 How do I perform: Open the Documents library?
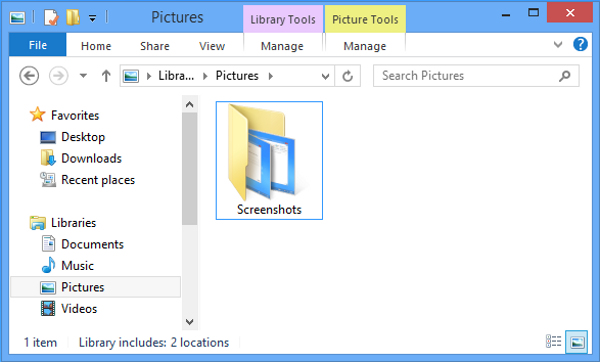(x=92, y=244)
